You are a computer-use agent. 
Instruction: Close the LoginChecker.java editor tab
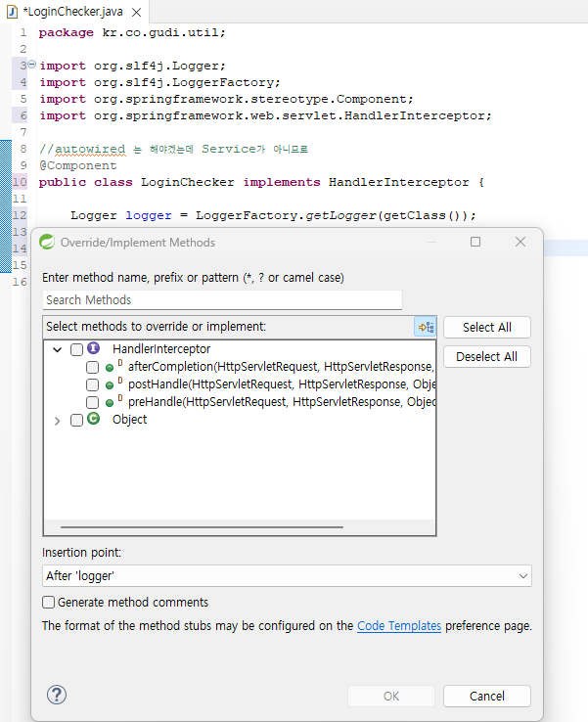[x=136, y=13]
